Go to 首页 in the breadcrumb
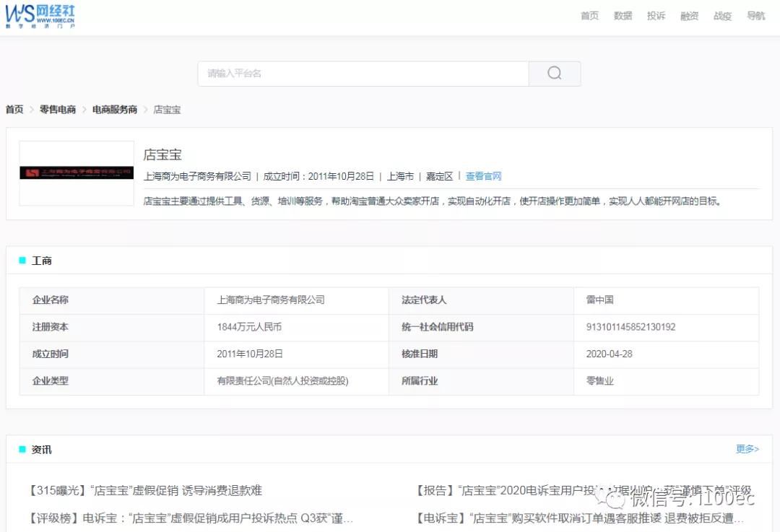 click(14, 110)
